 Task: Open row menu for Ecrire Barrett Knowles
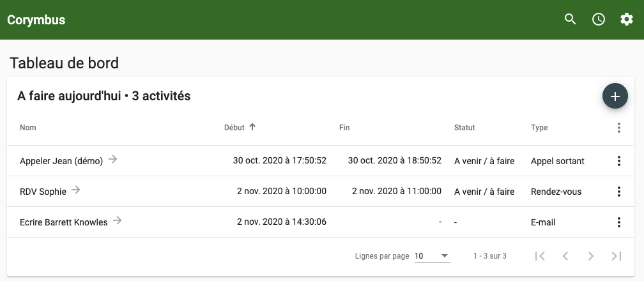click(x=618, y=222)
